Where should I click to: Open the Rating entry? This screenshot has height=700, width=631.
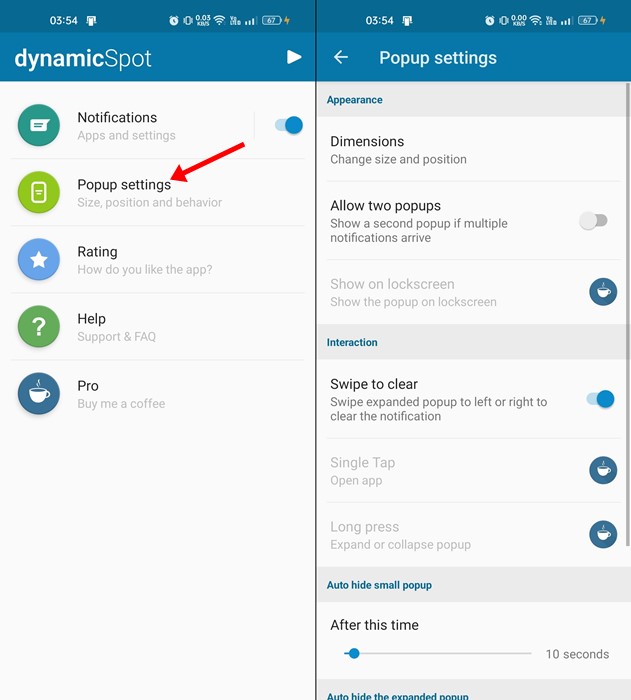point(158,259)
